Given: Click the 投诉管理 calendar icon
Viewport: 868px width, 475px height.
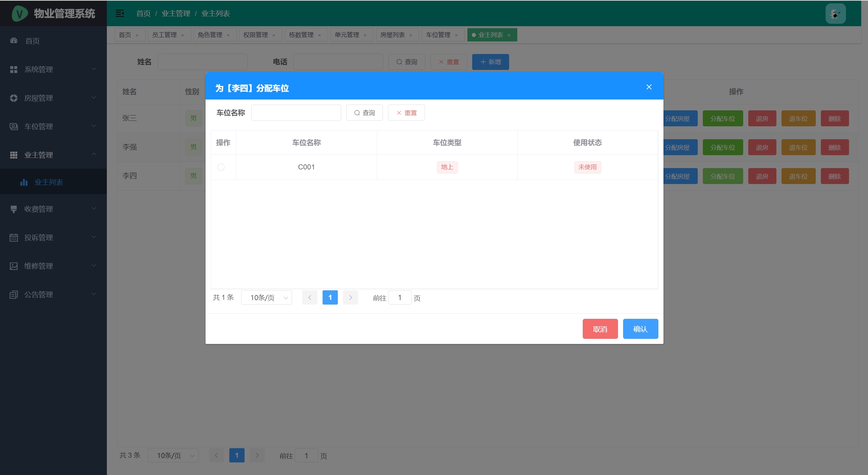Looking at the screenshot, I should [x=14, y=237].
